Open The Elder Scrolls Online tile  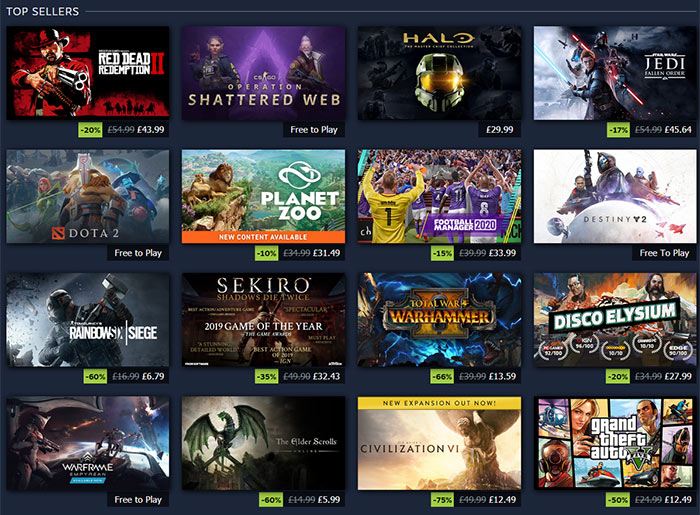pyautogui.click(x=263, y=443)
